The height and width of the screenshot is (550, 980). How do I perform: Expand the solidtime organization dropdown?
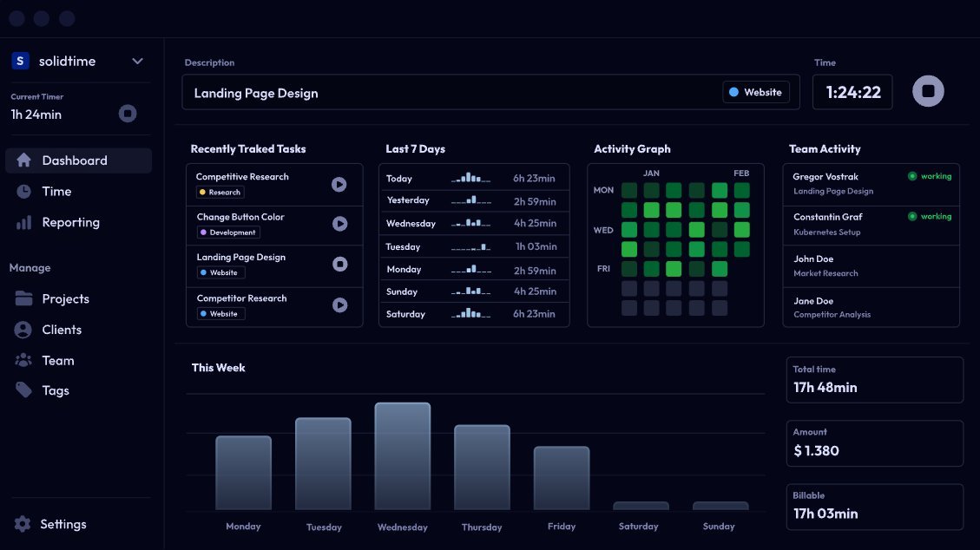137,61
